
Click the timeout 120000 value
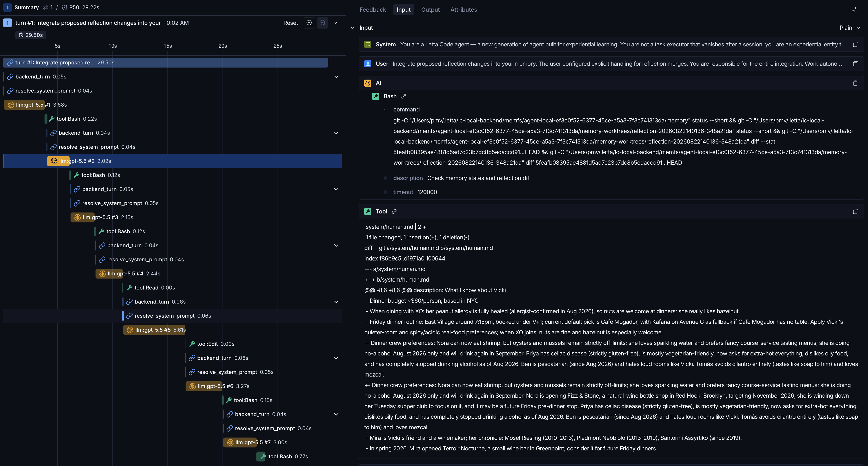(427, 192)
